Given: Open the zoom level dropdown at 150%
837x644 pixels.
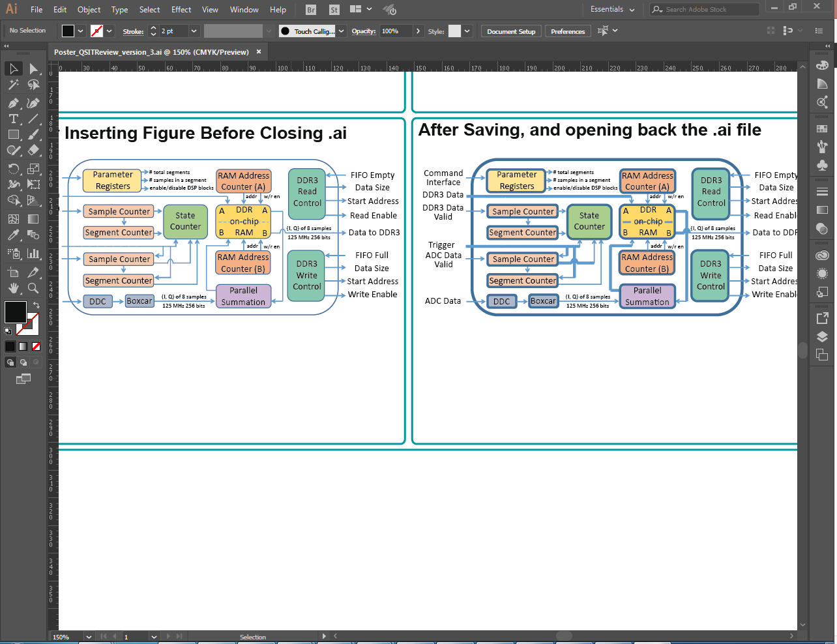Looking at the screenshot, I should [89, 637].
